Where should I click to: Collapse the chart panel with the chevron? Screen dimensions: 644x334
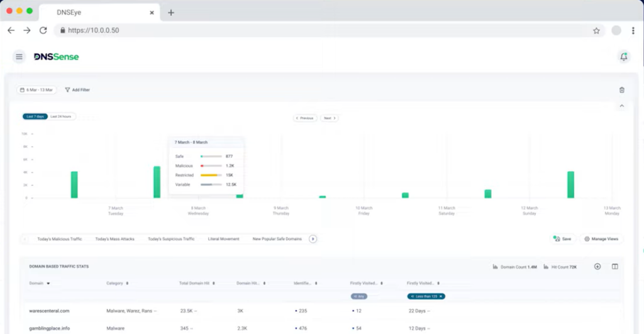(622, 106)
